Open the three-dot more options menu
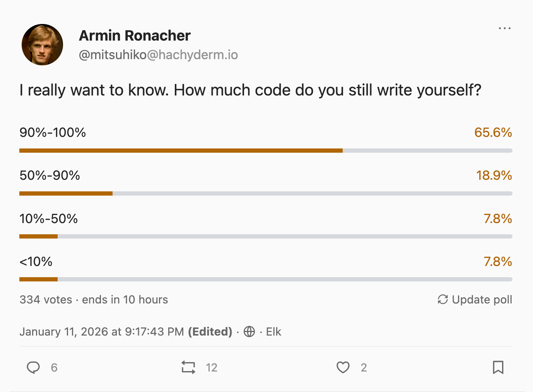The height and width of the screenshot is (392, 533). click(x=504, y=29)
